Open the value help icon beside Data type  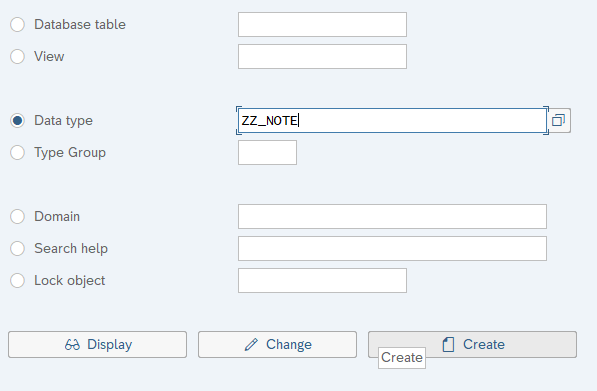(x=559, y=120)
